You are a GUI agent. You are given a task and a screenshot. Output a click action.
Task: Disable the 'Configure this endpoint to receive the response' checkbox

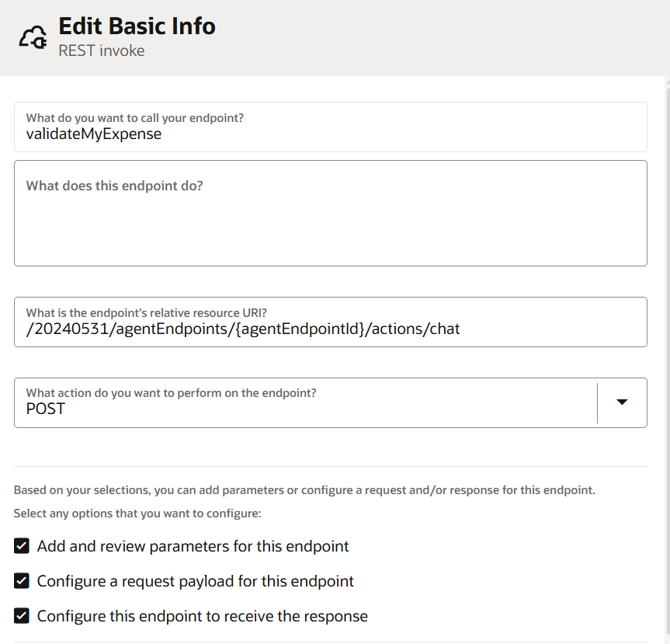22,616
